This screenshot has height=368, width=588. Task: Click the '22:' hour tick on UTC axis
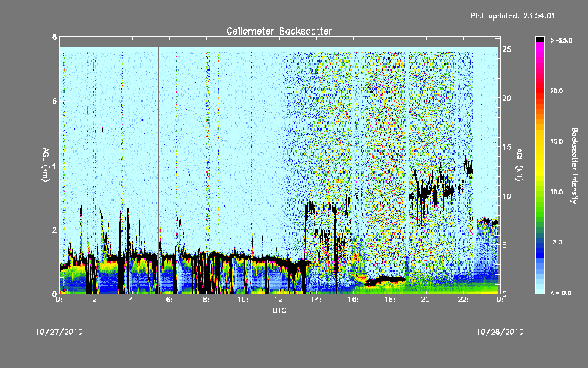463,300
